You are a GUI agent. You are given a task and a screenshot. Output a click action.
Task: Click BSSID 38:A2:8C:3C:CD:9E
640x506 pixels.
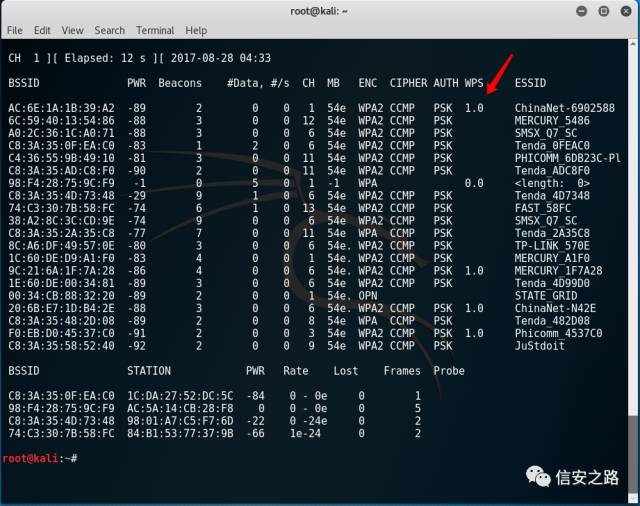pyautogui.click(x=61, y=221)
